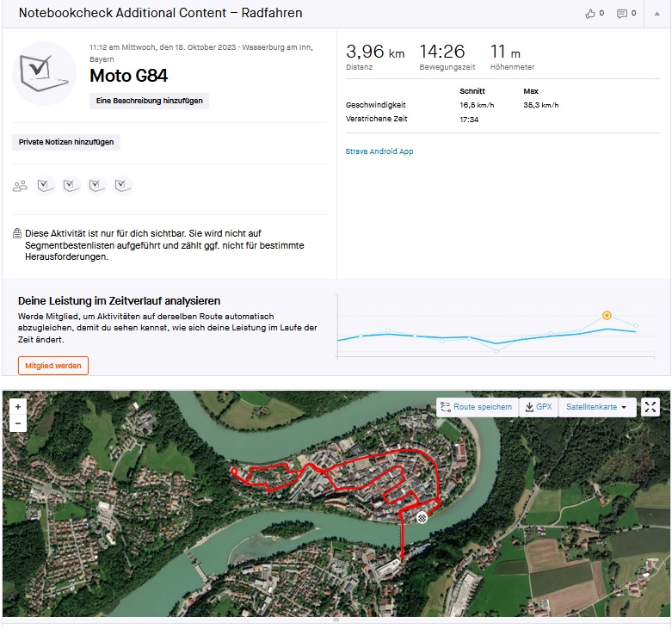Click the max speed '35,3 km/h'

[541, 105]
